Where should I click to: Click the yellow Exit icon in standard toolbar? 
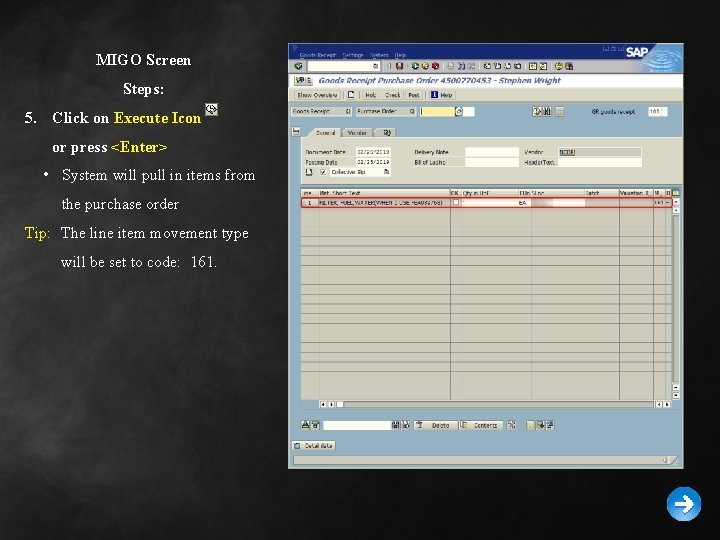click(x=425, y=66)
